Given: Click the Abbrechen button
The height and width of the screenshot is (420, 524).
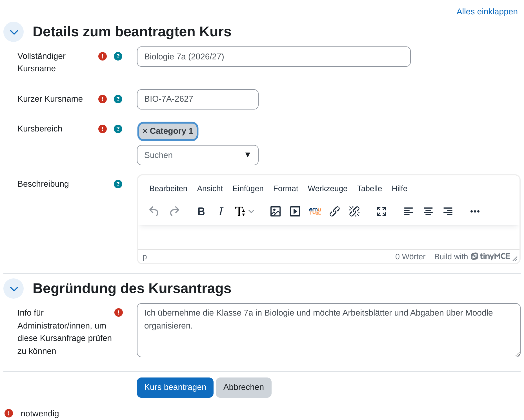Looking at the screenshot, I should (x=244, y=387).
